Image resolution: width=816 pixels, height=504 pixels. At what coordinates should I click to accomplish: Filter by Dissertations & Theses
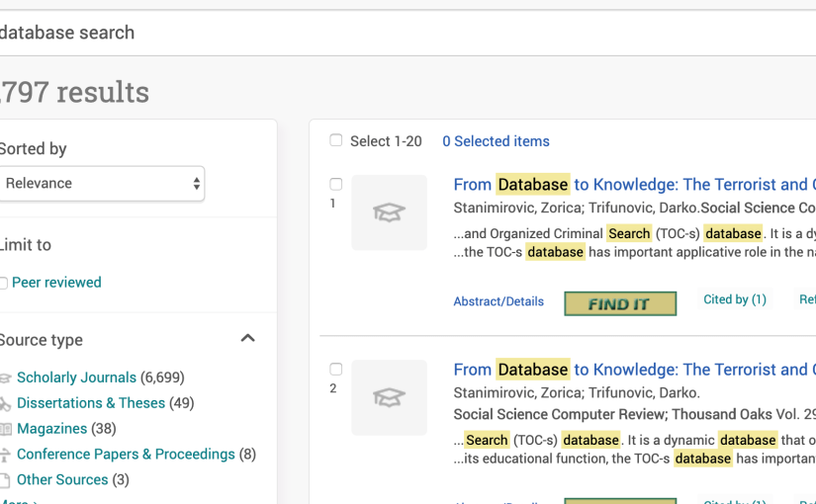(x=91, y=402)
